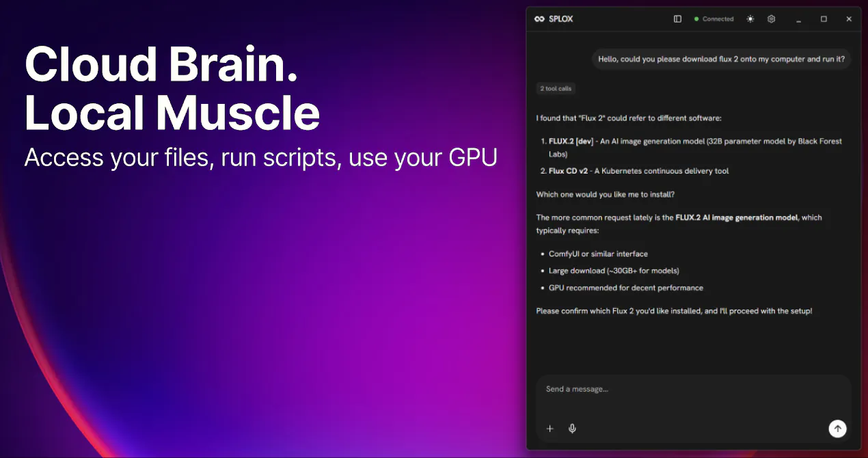
Task: Send message with the arrow button
Action: [x=837, y=429]
